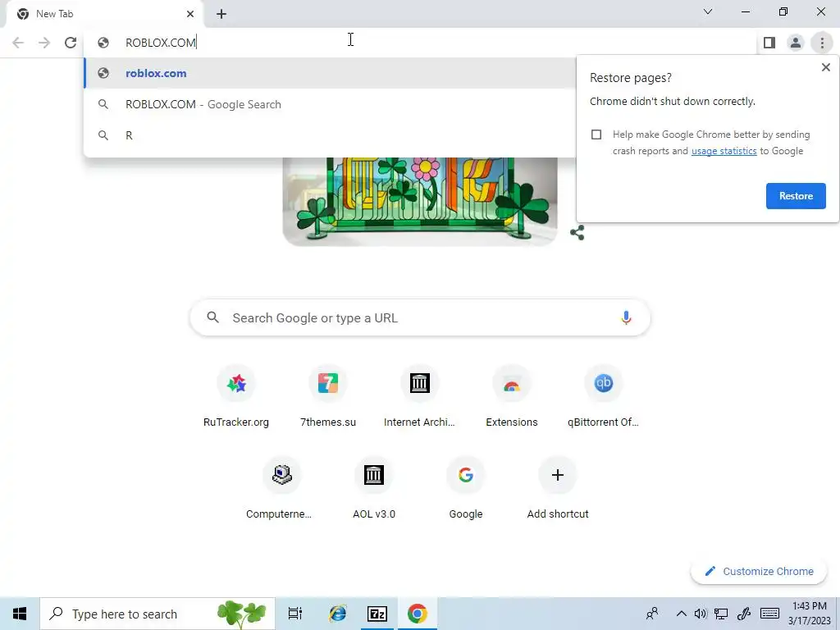
Task: Open Task View on taskbar
Action: pyautogui.click(x=294, y=614)
